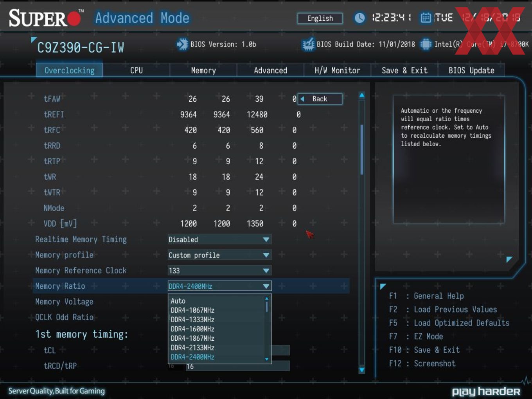Image resolution: width=532 pixels, height=399 pixels.
Task: Select the Memory Voltage setting
Action: [x=65, y=302]
